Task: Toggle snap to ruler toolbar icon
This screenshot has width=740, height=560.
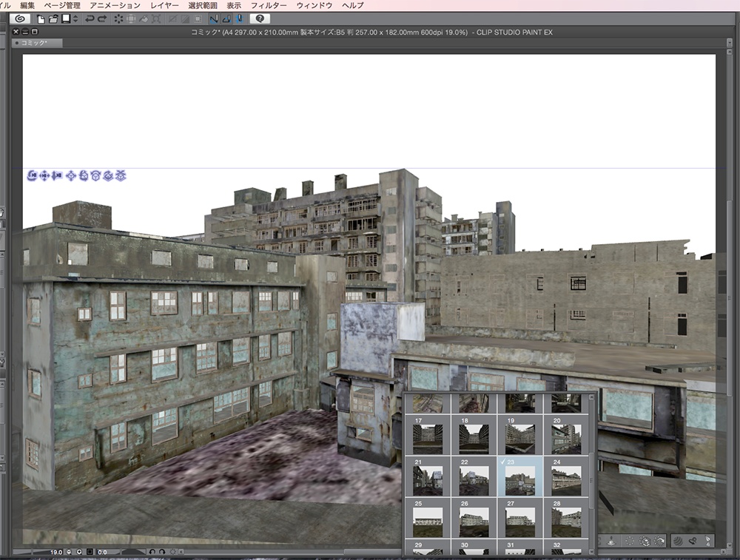Action: [214, 18]
